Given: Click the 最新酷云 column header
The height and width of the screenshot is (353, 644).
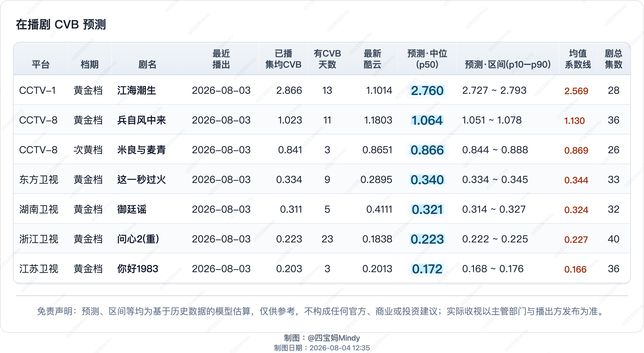Looking at the screenshot, I should pyautogui.click(x=372, y=59).
